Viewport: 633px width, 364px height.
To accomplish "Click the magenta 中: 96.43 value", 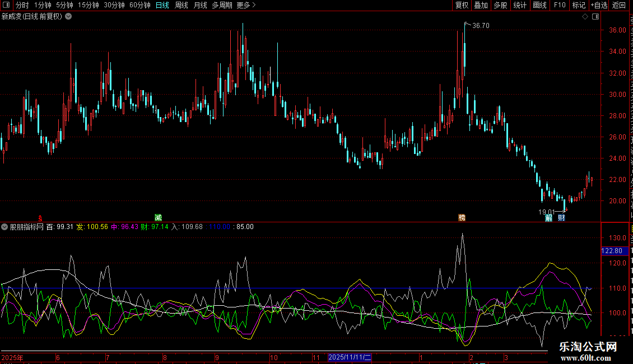I will pos(125,227).
